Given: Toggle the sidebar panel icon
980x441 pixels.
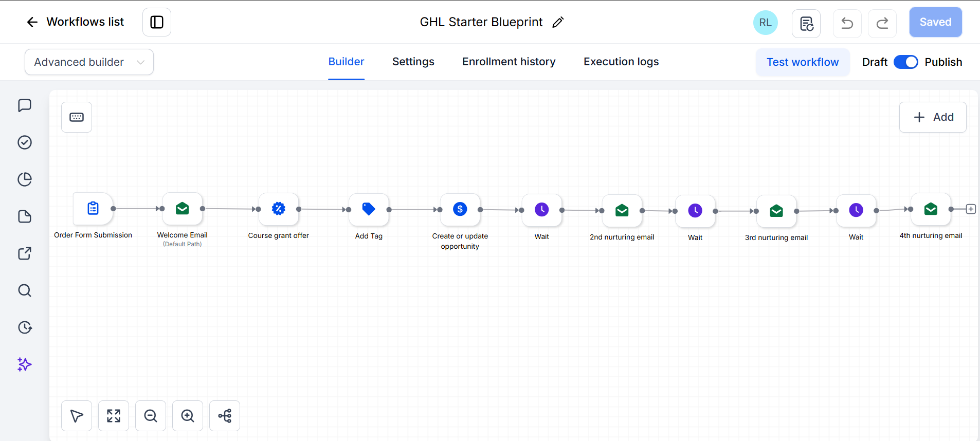Looking at the screenshot, I should pyautogui.click(x=157, y=22).
